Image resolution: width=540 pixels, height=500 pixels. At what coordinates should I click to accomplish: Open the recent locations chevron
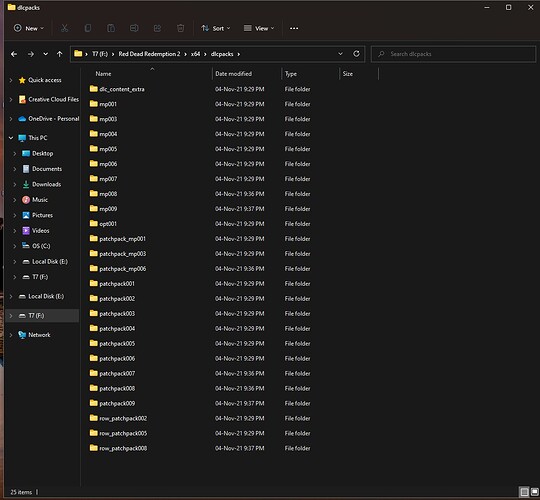tap(45, 54)
